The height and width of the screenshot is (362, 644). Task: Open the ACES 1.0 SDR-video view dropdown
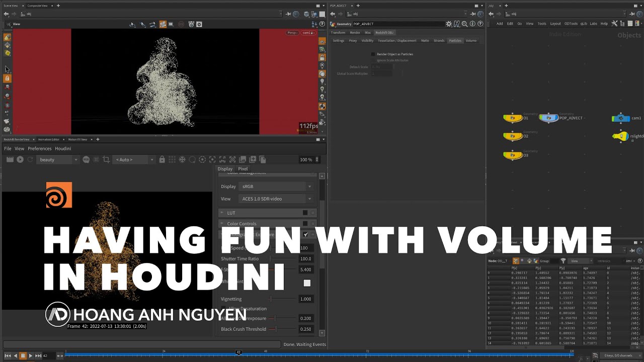pos(276,199)
